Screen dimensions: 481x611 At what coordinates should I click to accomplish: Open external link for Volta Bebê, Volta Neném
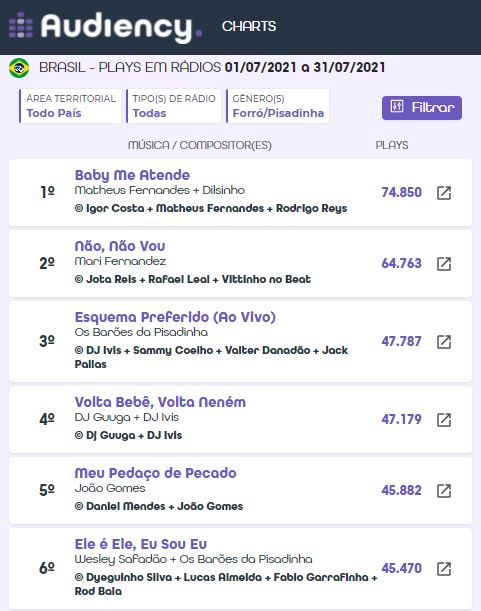tap(444, 420)
